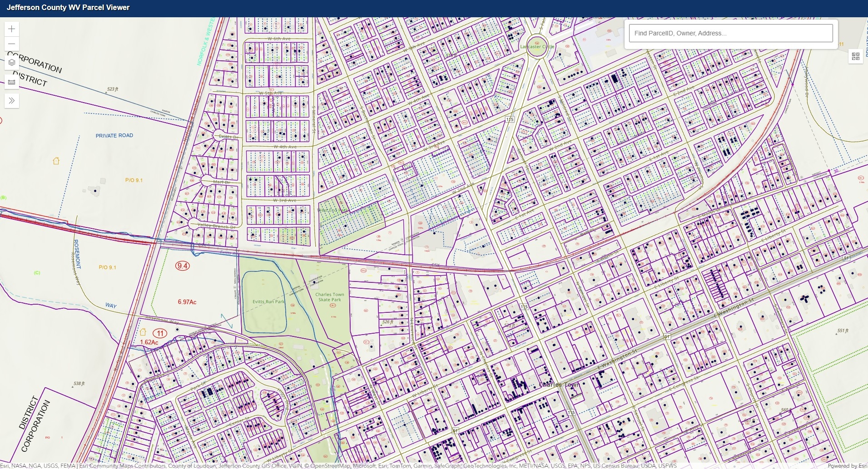Viewport: 868px width, 469px height.
Task: Click the Find ParcelID, Owner, Address search box
Action: click(730, 33)
